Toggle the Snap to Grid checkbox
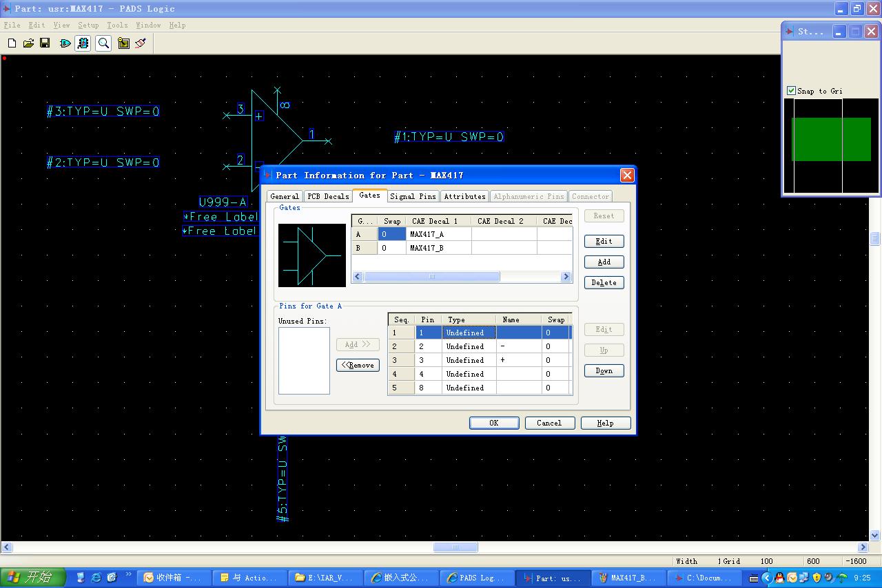This screenshot has width=882, height=588. click(792, 91)
